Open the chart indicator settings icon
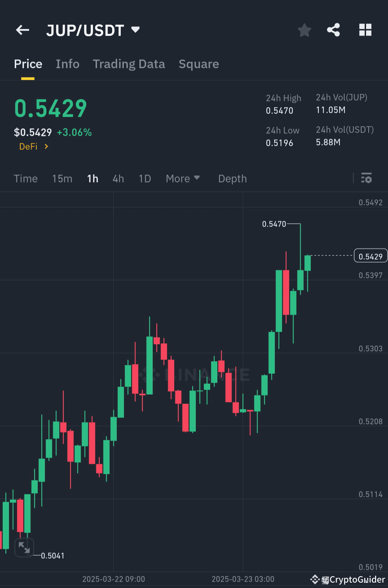The image size is (388, 588). point(366,178)
